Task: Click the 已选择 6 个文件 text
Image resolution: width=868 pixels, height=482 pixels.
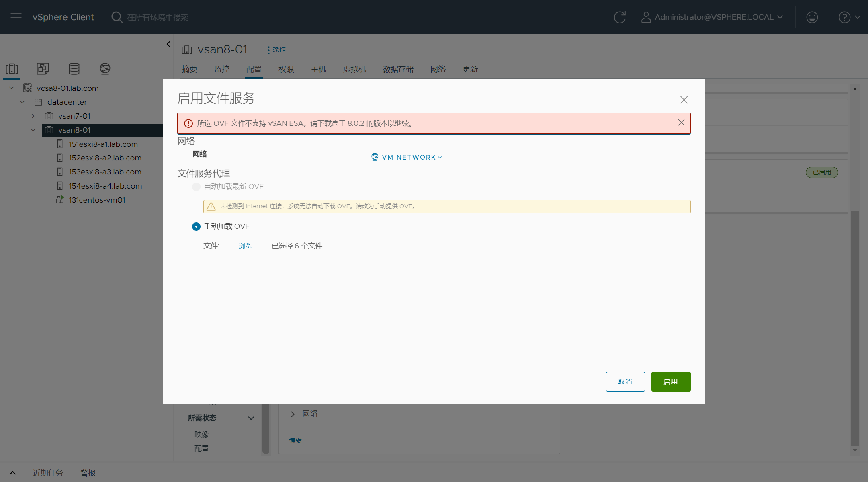Action: 297,246
